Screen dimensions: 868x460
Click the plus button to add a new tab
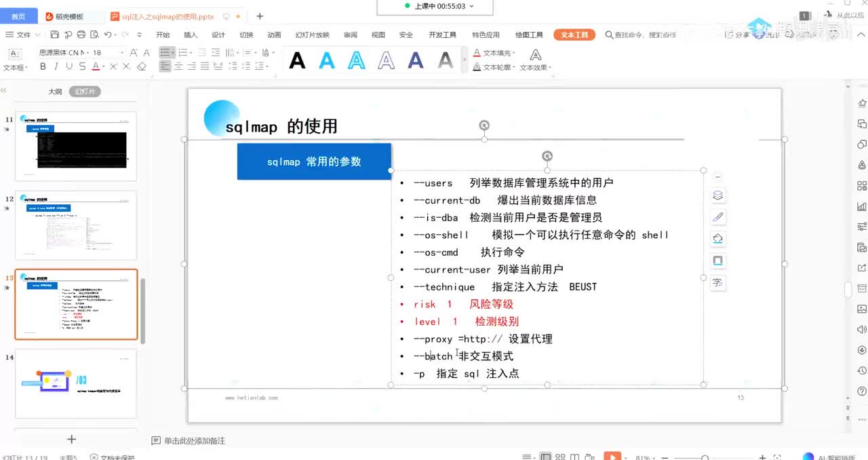coord(259,16)
